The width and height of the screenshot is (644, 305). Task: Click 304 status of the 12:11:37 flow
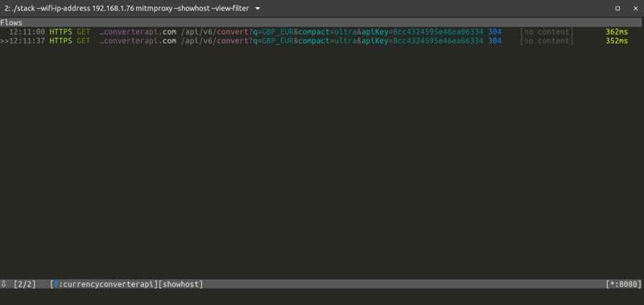coord(494,40)
